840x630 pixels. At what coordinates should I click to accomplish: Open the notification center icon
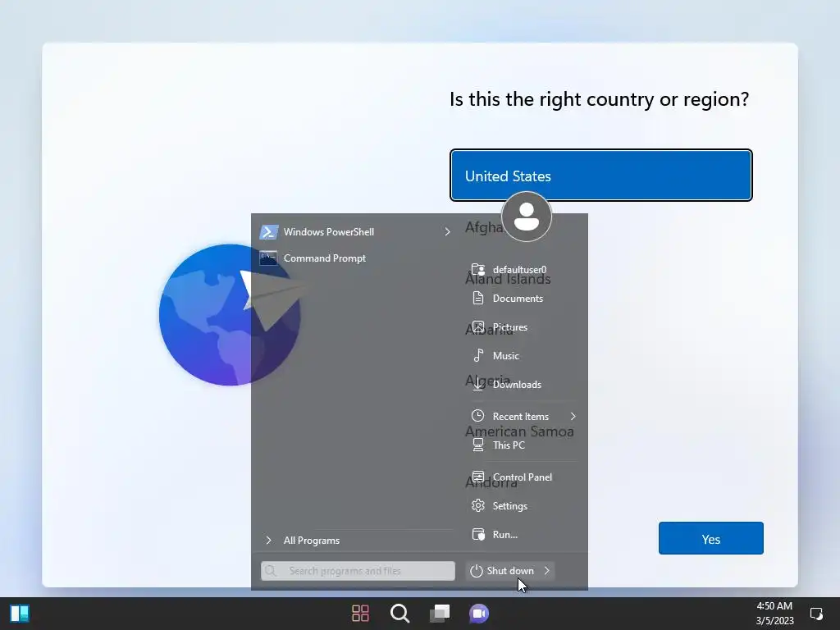[x=816, y=614]
